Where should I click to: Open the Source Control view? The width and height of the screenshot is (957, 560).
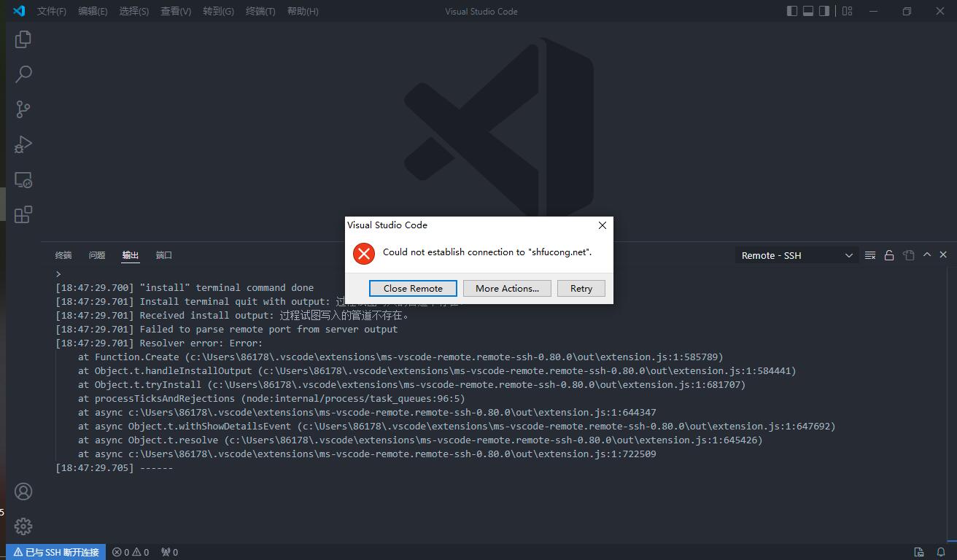pyautogui.click(x=23, y=109)
